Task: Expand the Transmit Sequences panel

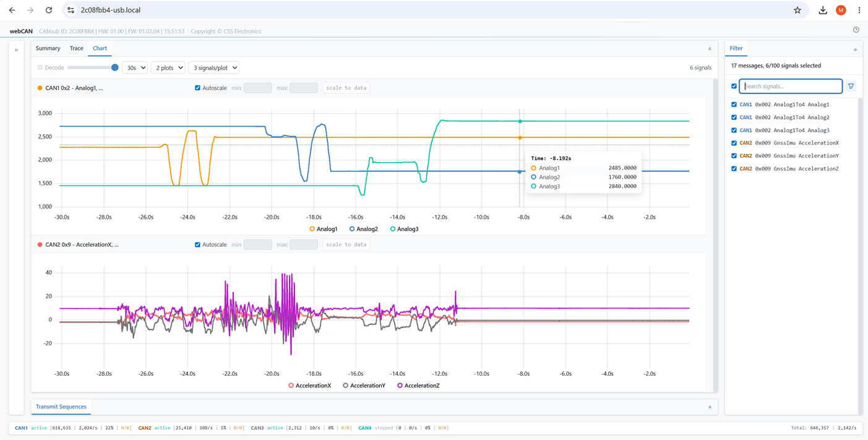Action: click(710, 407)
